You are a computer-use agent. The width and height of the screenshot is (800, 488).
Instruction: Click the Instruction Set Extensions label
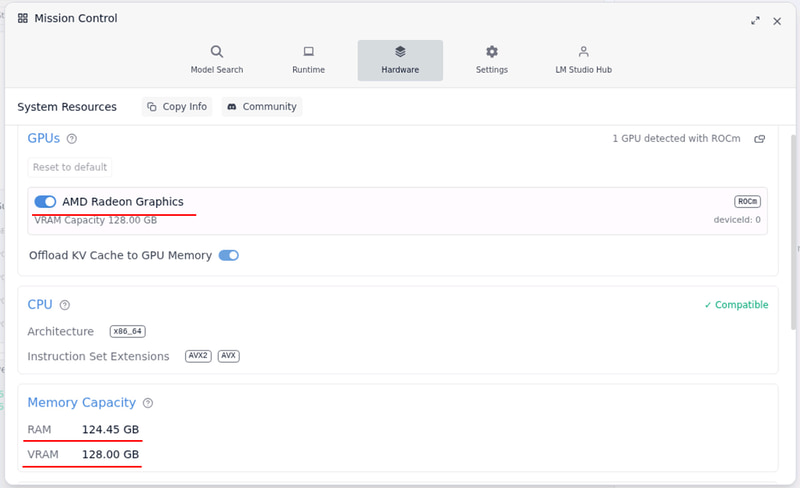pos(98,356)
